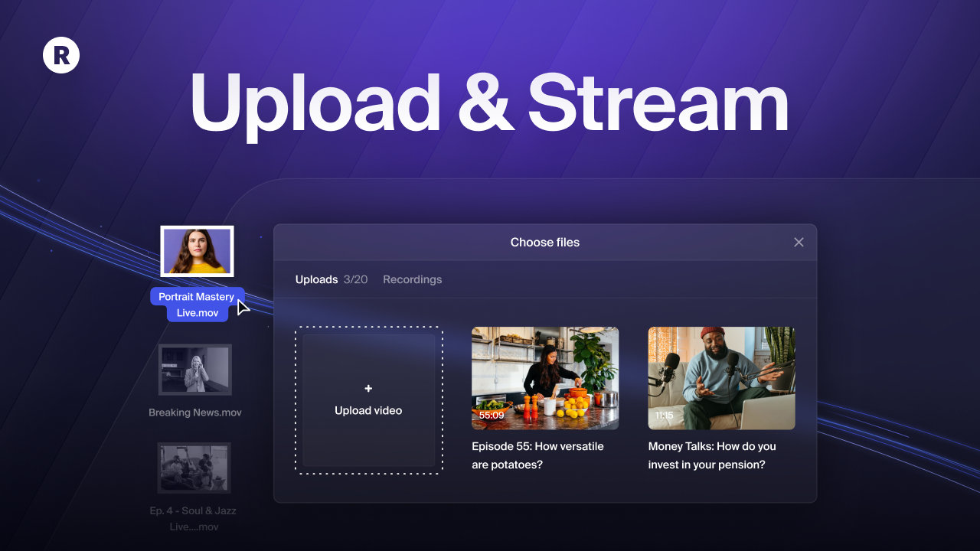Click the Breaking News.mov filename label
The image size is (980, 551).
(x=195, y=412)
